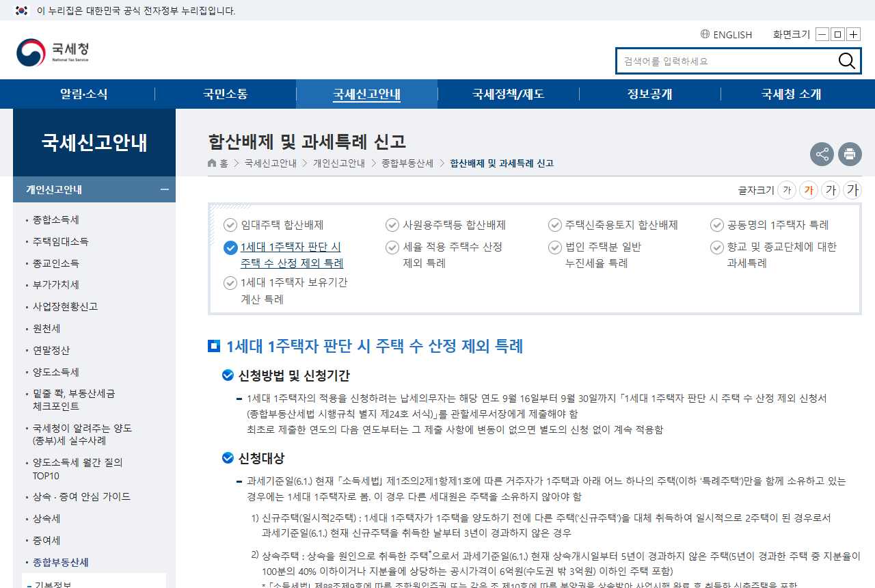
Task: Click the screen zoom out minus button
Action: [x=822, y=34]
